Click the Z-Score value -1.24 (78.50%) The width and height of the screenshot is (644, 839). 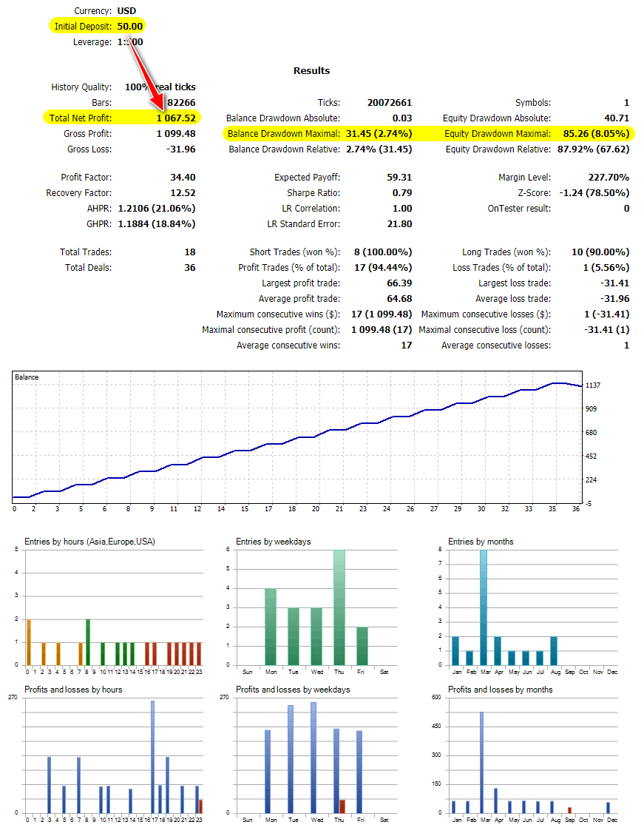coord(594,192)
